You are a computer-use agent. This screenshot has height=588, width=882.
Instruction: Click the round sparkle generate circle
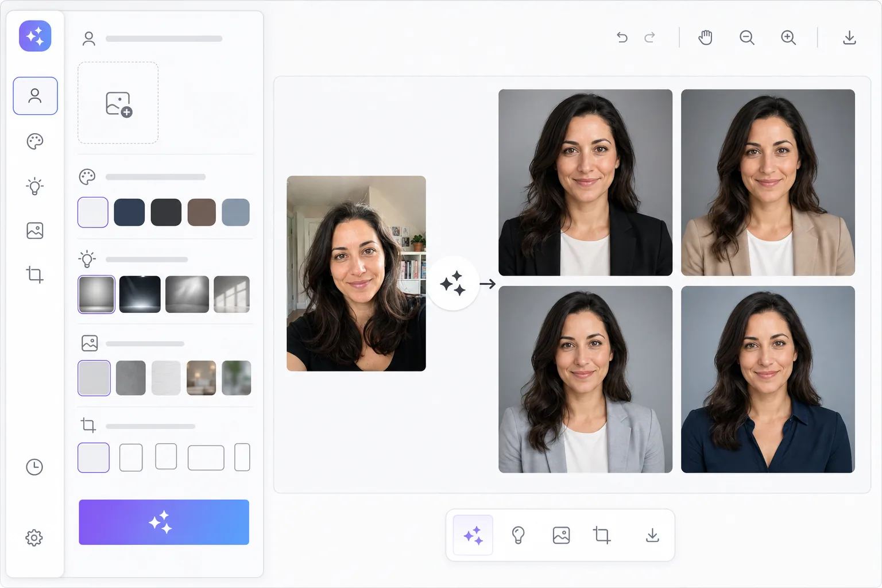[x=453, y=284]
